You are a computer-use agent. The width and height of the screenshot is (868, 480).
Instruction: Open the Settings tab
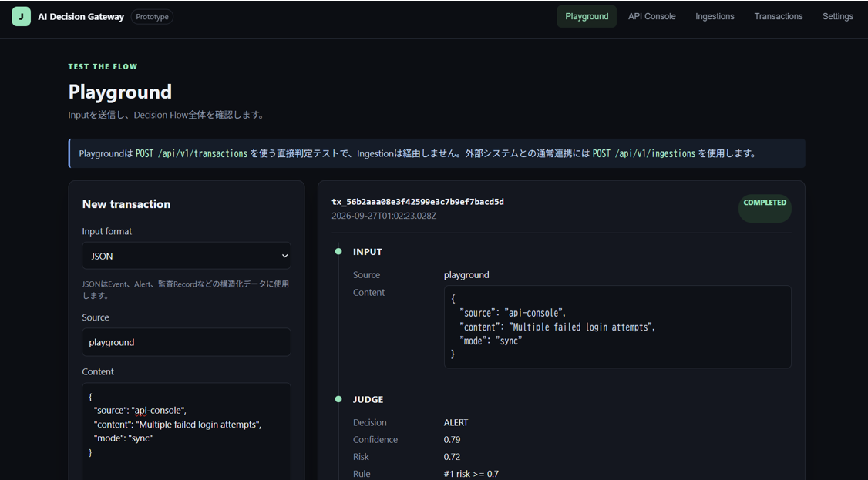[838, 17]
